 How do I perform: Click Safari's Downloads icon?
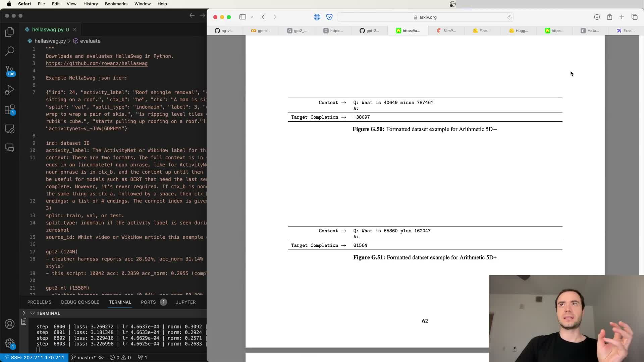pos(597,17)
